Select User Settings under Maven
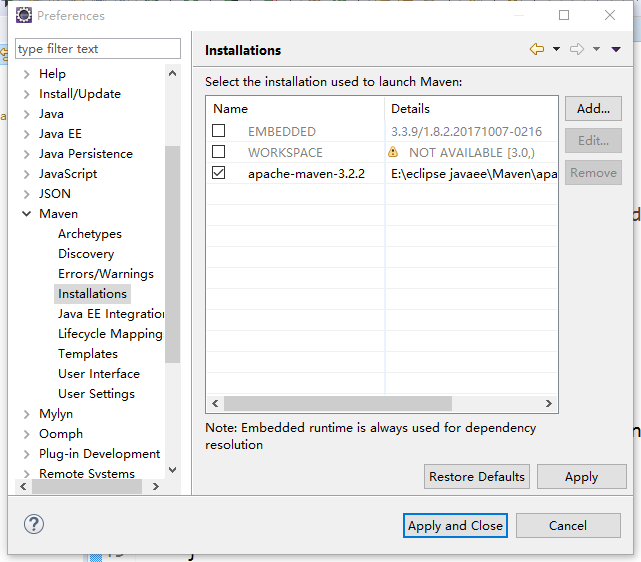The width and height of the screenshot is (641, 562). pos(96,394)
